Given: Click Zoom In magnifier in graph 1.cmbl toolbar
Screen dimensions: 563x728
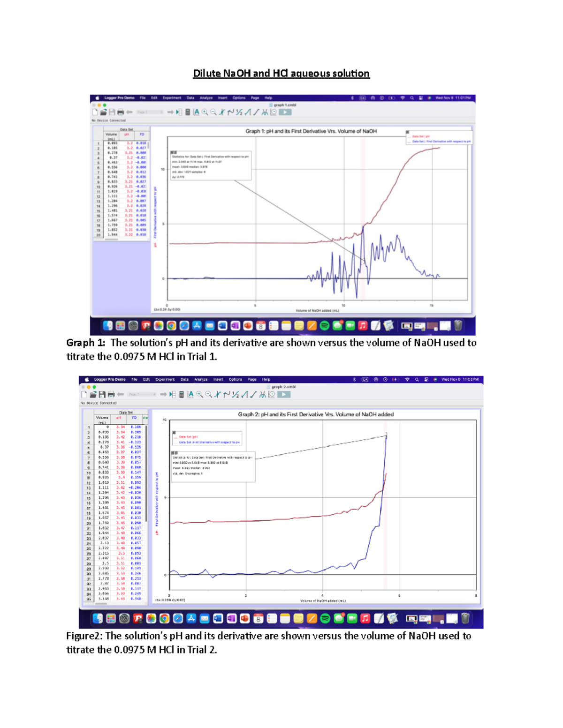Looking at the screenshot, I should click(x=205, y=113).
